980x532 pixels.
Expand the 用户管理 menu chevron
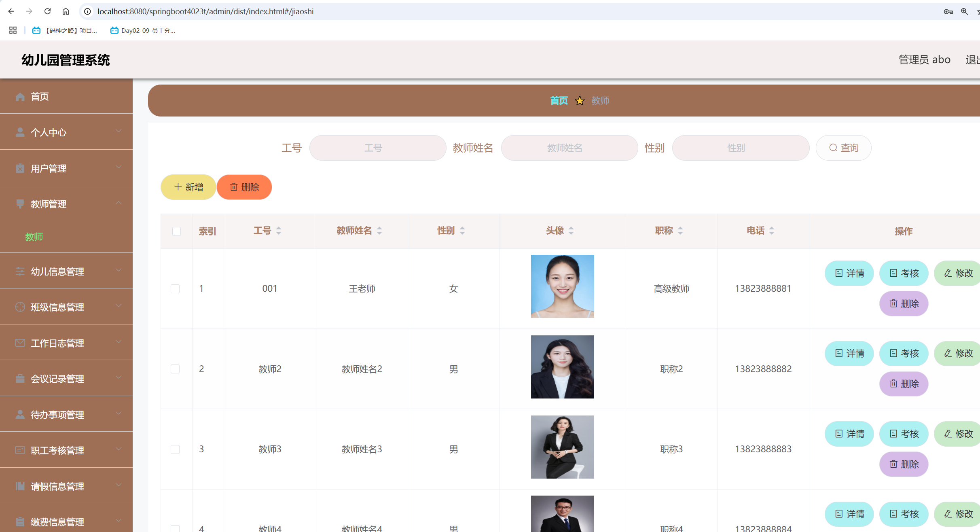point(119,167)
